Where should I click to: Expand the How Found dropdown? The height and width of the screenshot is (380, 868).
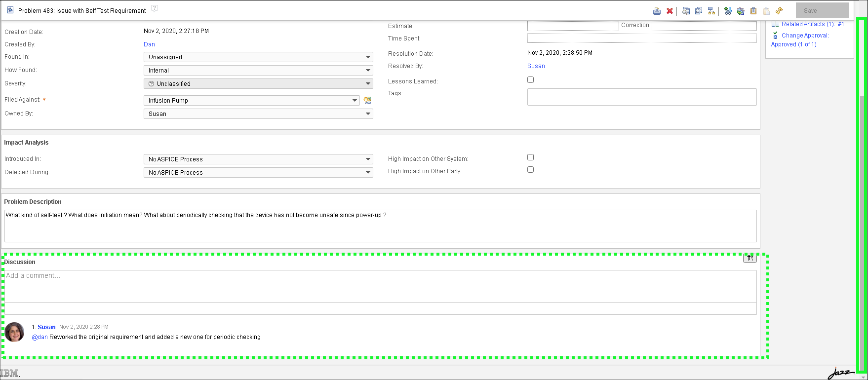click(258, 71)
